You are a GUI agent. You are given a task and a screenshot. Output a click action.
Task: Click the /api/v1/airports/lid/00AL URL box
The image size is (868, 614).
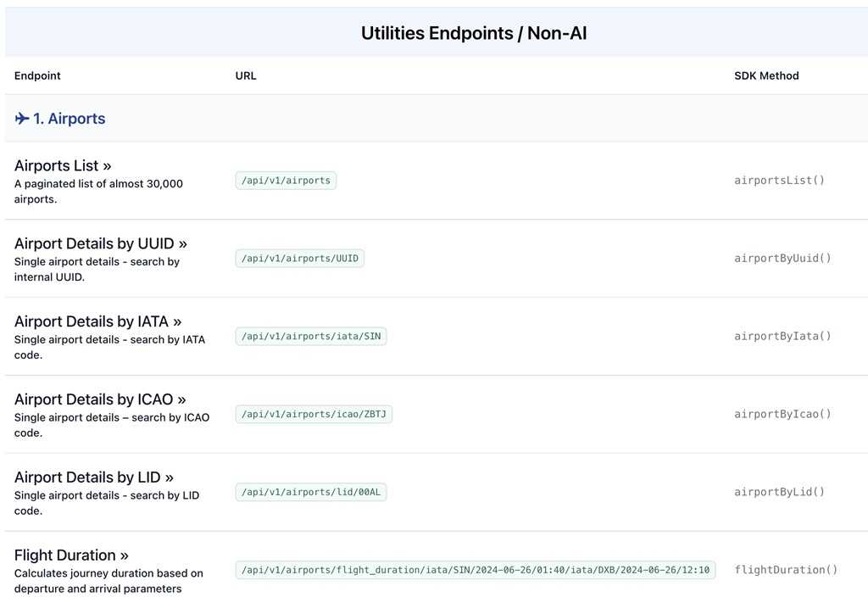click(311, 493)
